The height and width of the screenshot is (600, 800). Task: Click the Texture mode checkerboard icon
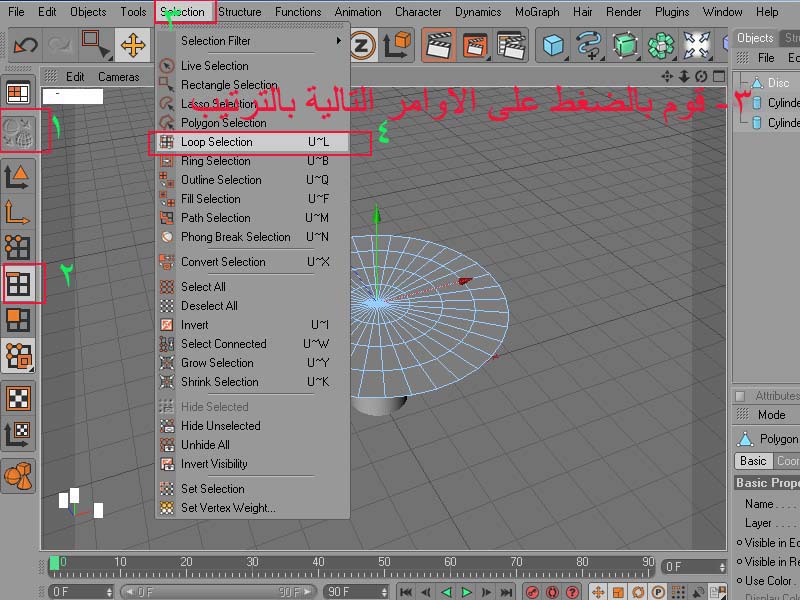click(x=18, y=398)
